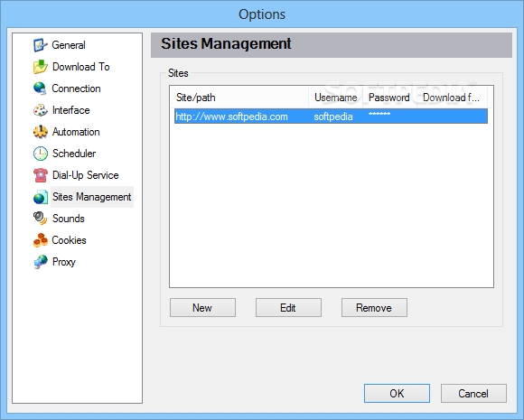Confirm options with OK
This screenshot has width=524, height=420.
click(397, 393)
